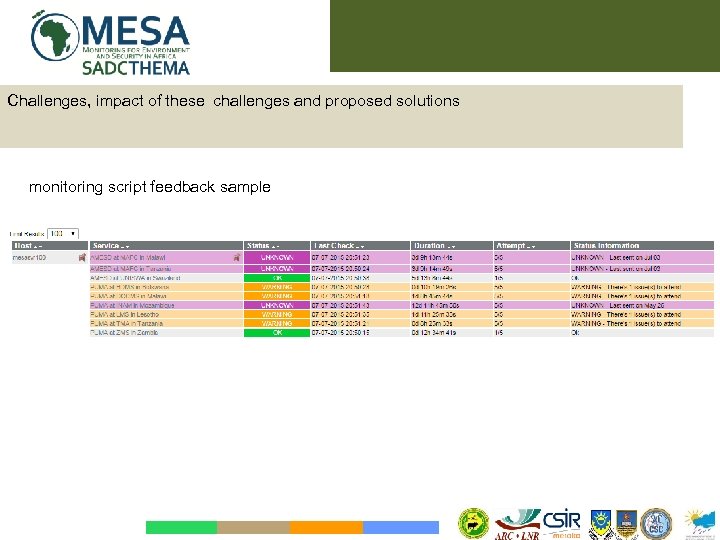Viewport: 720px width, 540px height.
Task: Open service AMESD at NARC in Tanzania
Action: (x=131, y=269)
